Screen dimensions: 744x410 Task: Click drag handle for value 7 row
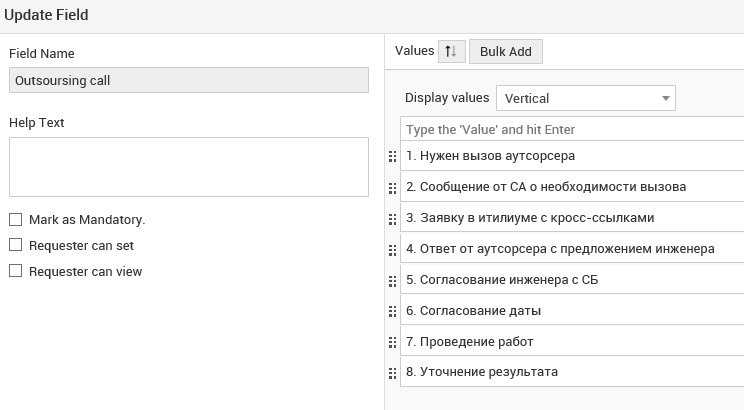click(x=392, y=342)
